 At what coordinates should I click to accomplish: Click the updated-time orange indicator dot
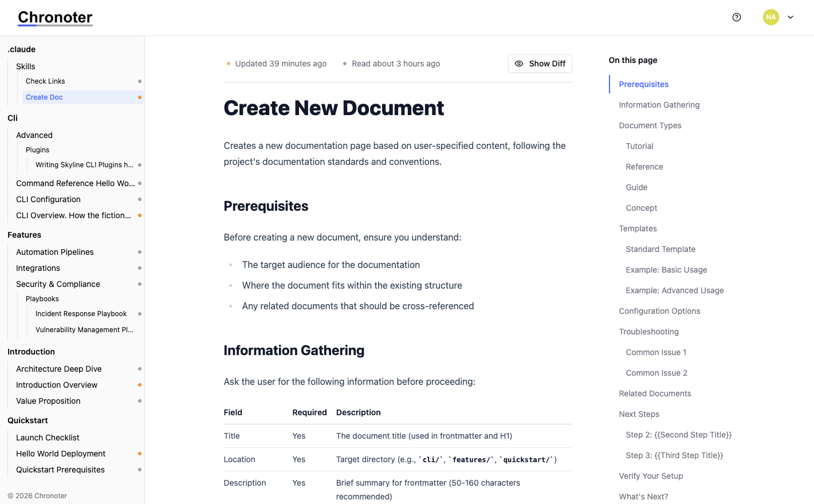(229, 64)
